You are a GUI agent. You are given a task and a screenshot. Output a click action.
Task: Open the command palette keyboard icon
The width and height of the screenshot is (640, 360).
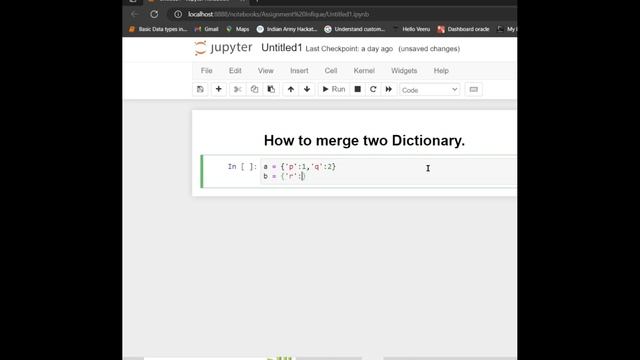tap(473, 89)
